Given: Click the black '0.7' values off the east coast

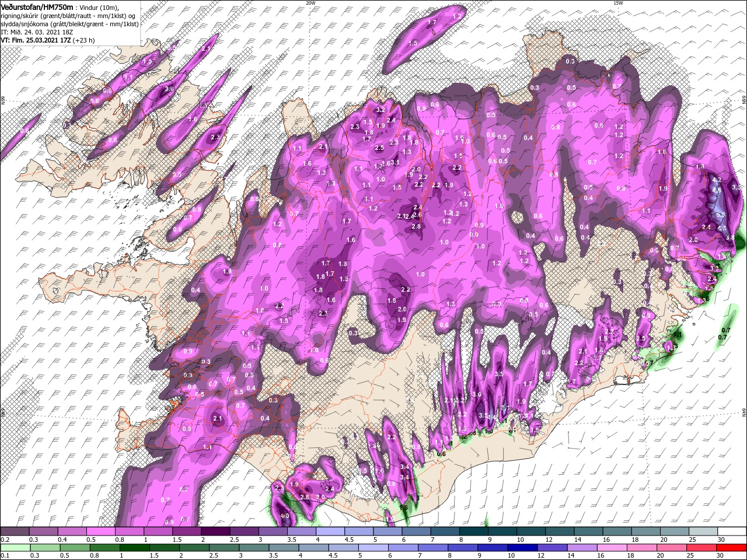Looking at the screenshot, I should coord(723,334).
